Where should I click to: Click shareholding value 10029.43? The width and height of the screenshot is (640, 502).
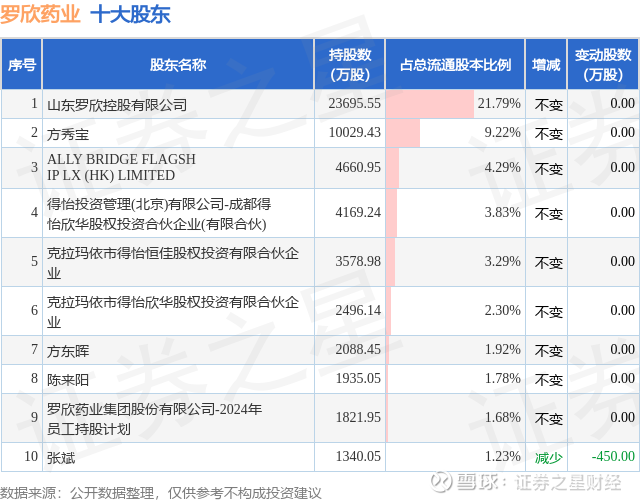(x=354, y=132)
